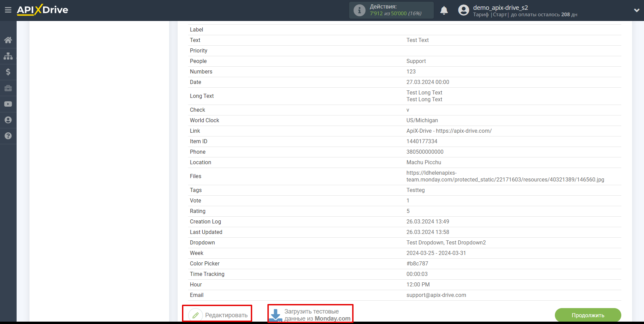Select the Week value 2024-03-25 - 2024-03-31
Viewport: 644px width, 324px height.
pos(436,253)
